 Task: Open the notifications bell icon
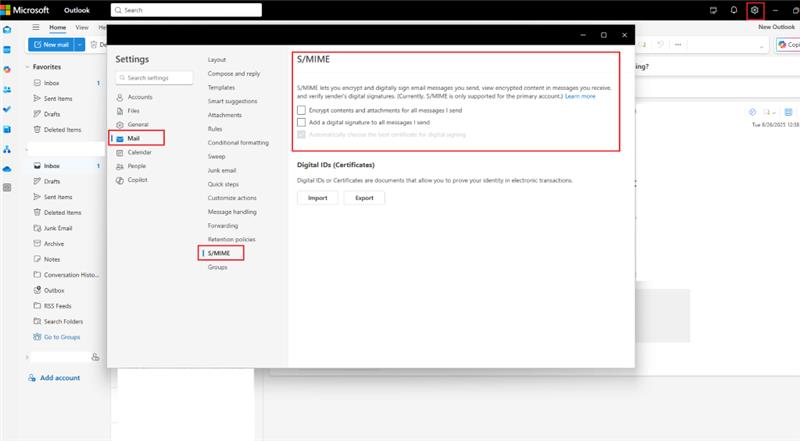pos(734,10)
